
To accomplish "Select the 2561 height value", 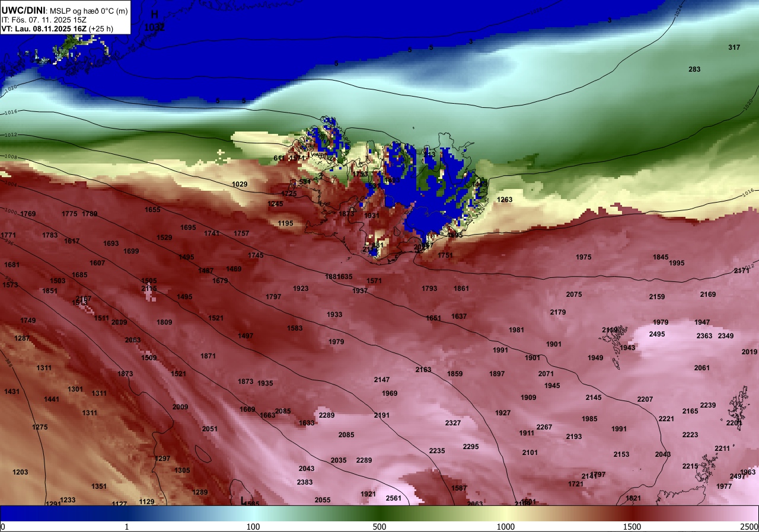I will tap(394, 498).
